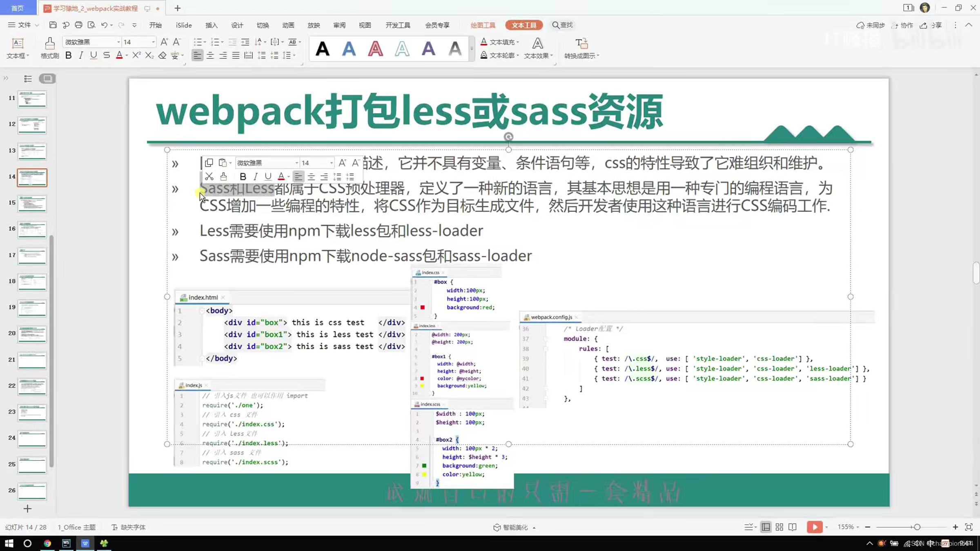The height and width of the screenshot is (551, 980).
Task: Apply black WordArt style A
Action: [x=323, y=49]
